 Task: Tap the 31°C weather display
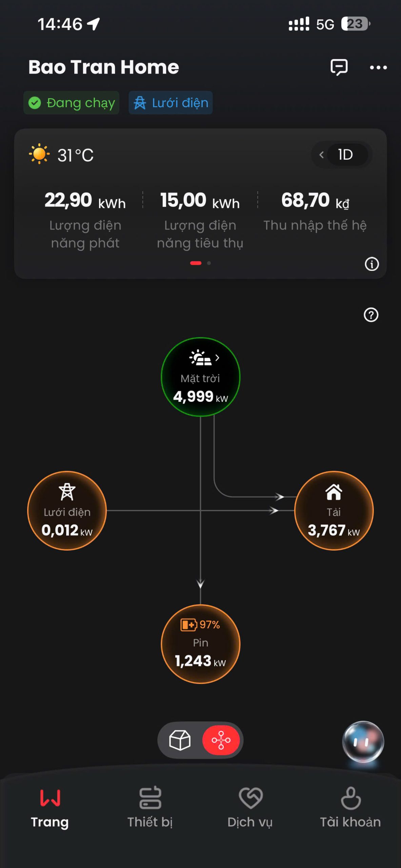(61, 155)
